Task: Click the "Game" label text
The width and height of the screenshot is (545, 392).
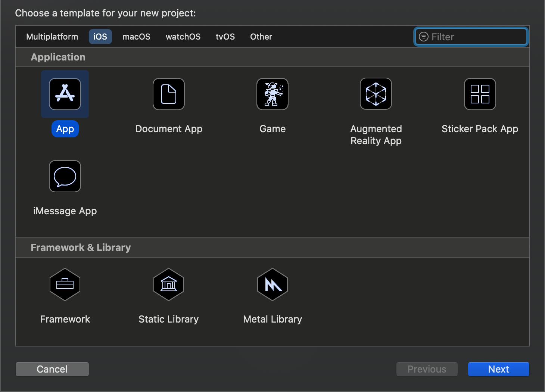Action: 272,129
